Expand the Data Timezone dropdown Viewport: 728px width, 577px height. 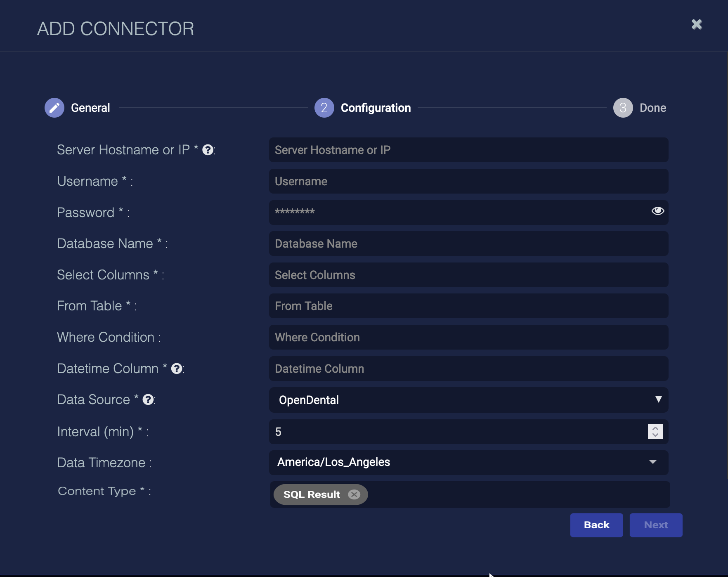[x=468, y=462]
